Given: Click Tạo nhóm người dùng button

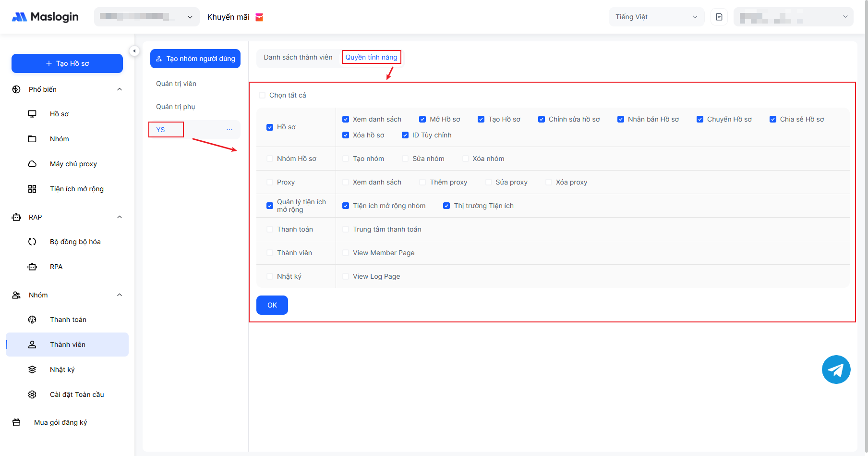Looking at the screenshot, I should click(195, 59).
